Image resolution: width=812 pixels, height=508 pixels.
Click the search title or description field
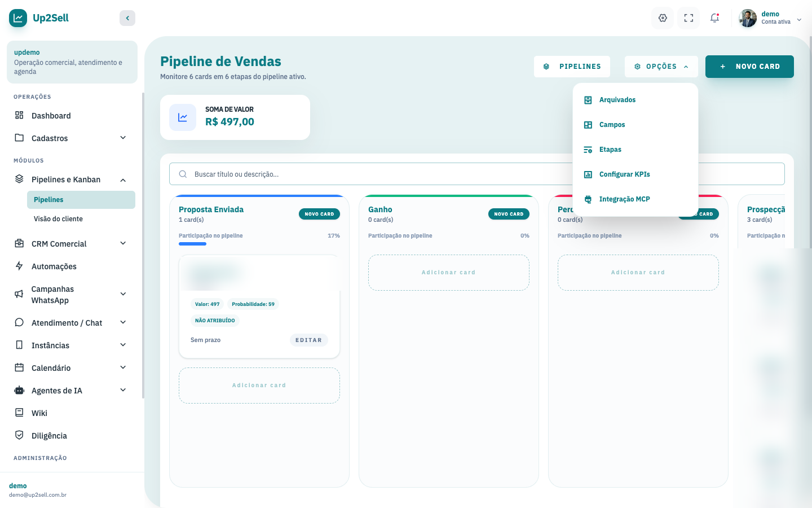pyautogui.click(x=476, y=174)
